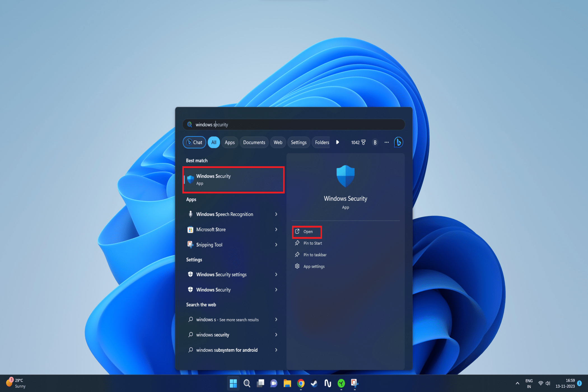Click the Windows Security app icon
Viewport: 588px width, 392px height.
pyautogui.click(x=191, y=179)
